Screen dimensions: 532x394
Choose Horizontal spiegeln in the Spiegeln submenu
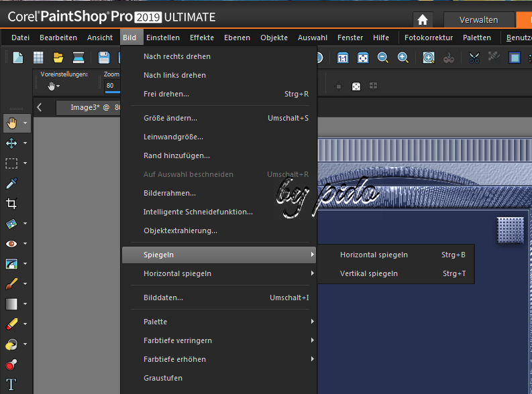point(374,255)
